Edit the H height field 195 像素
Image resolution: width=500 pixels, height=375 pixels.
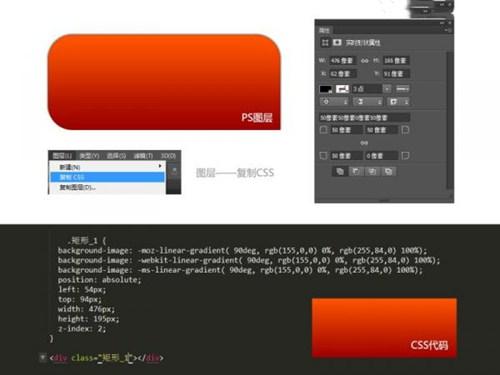click(x=396, y=60)
